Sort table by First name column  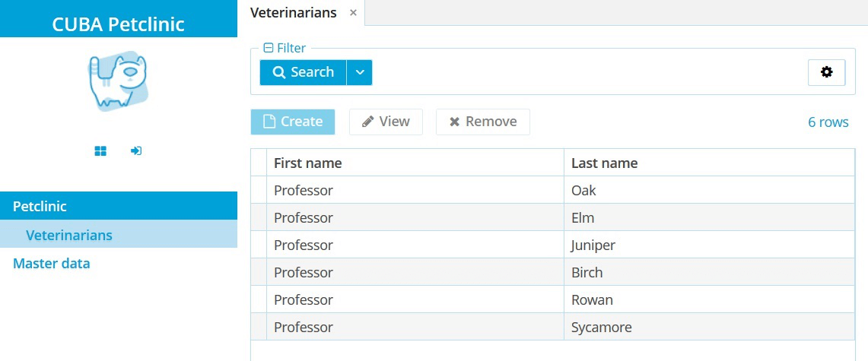(x=308, y=163)
